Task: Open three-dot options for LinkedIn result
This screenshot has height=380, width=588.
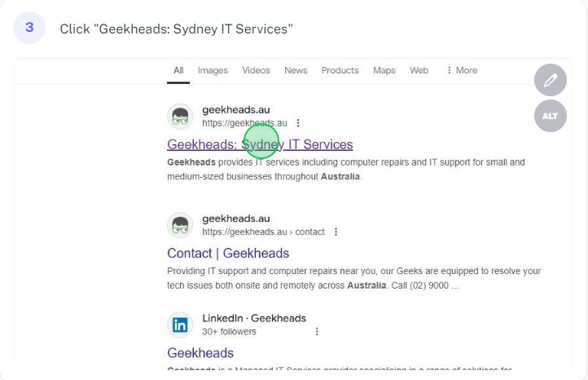Action: [317, 332]
